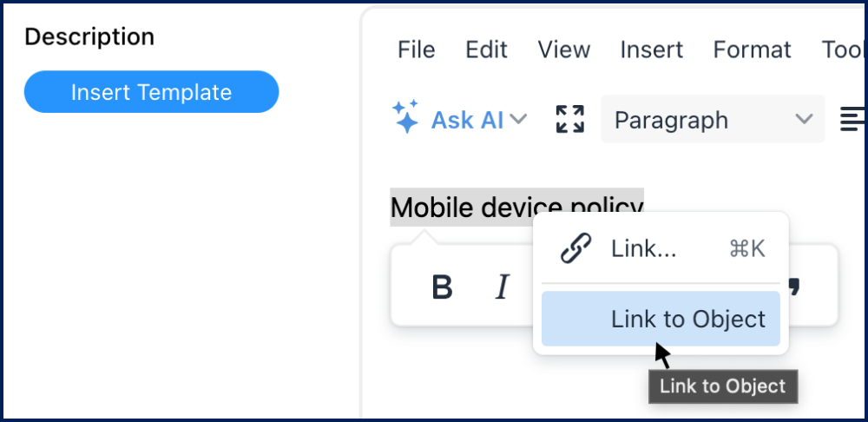This screenshot has width=868, height=422.
Task: Open the Paragraph style dropdown
Action: click(x=713, y=119)
